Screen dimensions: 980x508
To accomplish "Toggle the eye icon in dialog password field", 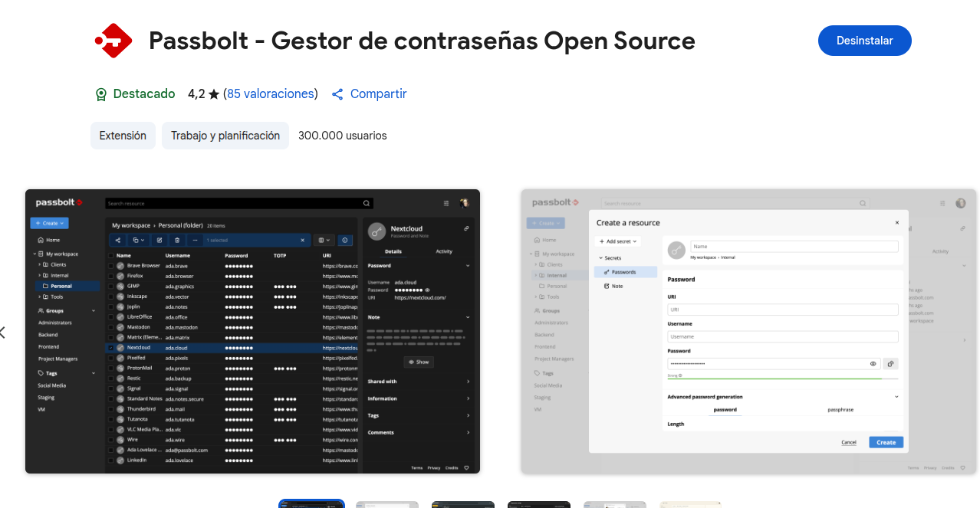I will (873, 364).
